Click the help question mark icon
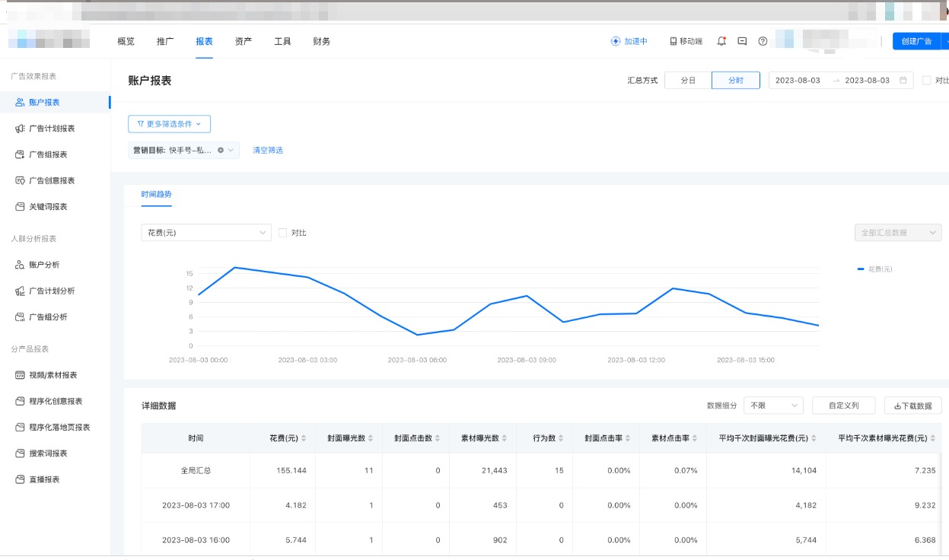949x560 pixels. tap(763, 41)
